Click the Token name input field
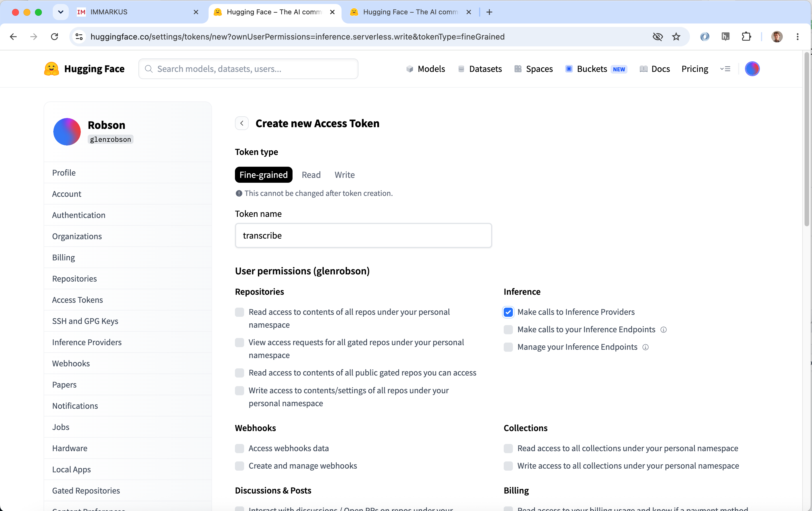The width and height of the screenshot is (812, 511). click(x=363, y=236)
